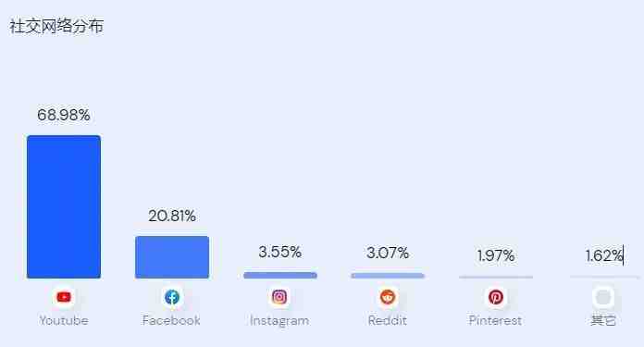Select the thin Reddit bar
This screenshot has width=644, height=347.
pos(388,276)
